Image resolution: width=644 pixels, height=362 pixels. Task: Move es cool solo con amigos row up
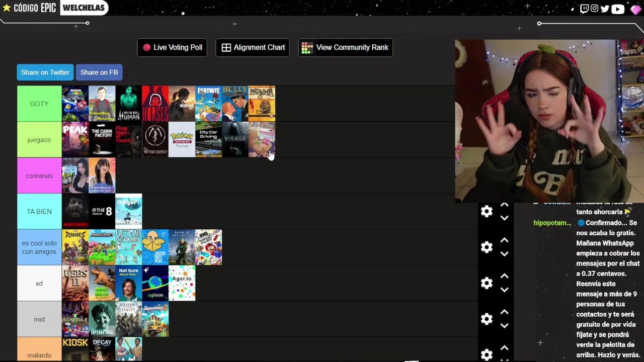tap(505, 241)
